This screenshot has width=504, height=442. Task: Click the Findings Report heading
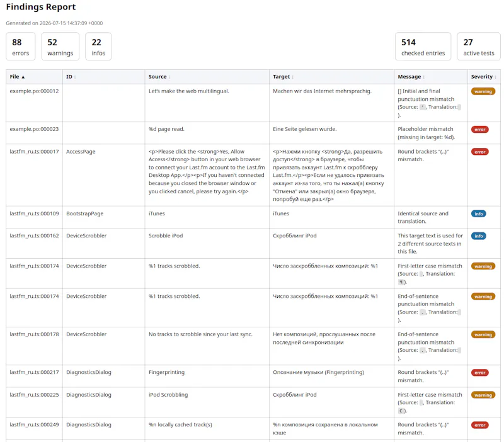(x=41, y=7)
